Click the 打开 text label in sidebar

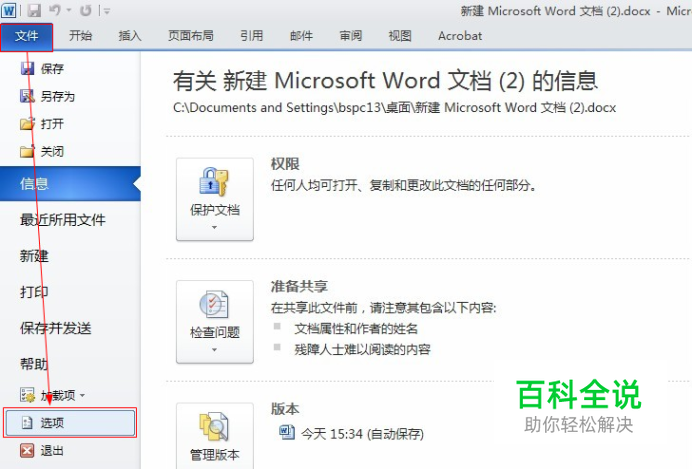tap(52, 124)
